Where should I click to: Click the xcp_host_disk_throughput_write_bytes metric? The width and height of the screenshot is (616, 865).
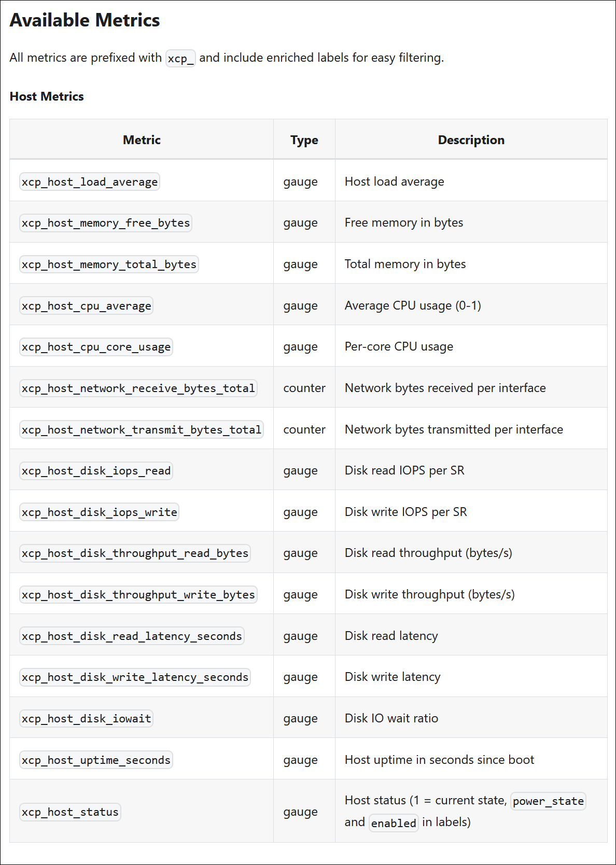(138, 595)
